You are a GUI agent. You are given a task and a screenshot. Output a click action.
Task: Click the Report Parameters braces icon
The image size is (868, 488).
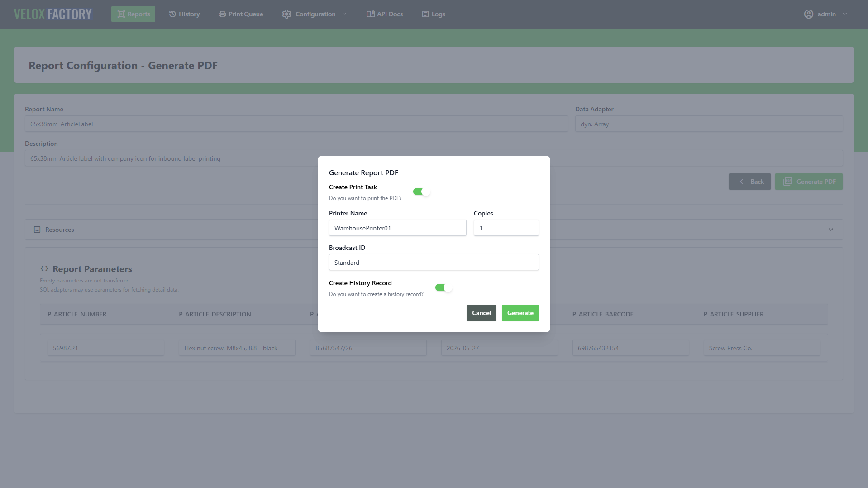pyautogui.click(x=44, y=268)
